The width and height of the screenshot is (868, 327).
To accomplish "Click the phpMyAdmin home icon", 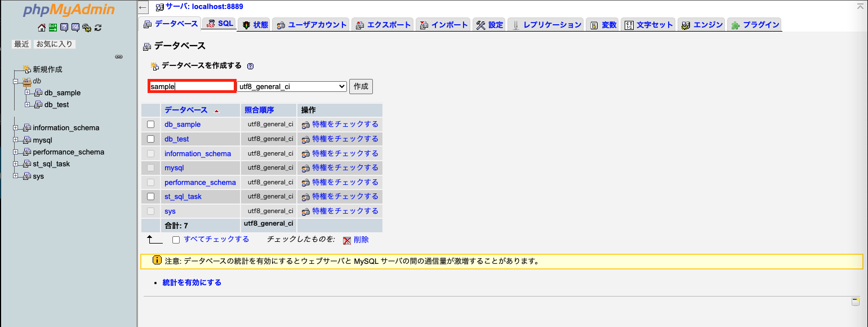I will [42, 27].
